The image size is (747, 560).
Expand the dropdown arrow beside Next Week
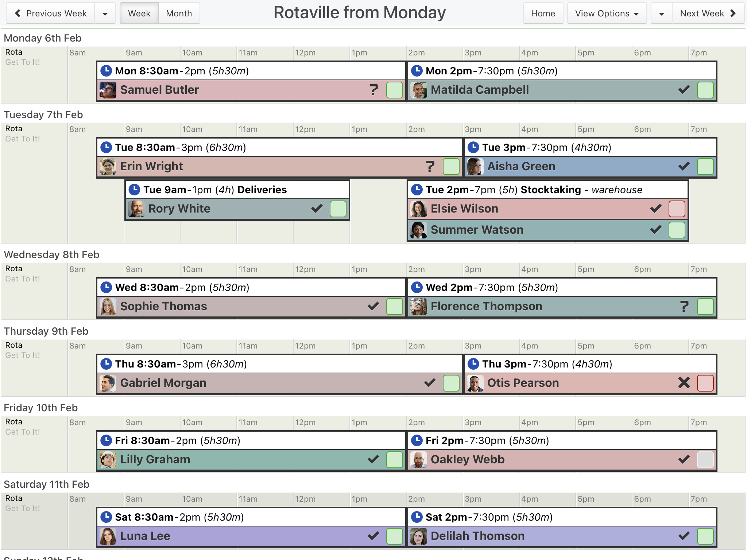(662, 13)
